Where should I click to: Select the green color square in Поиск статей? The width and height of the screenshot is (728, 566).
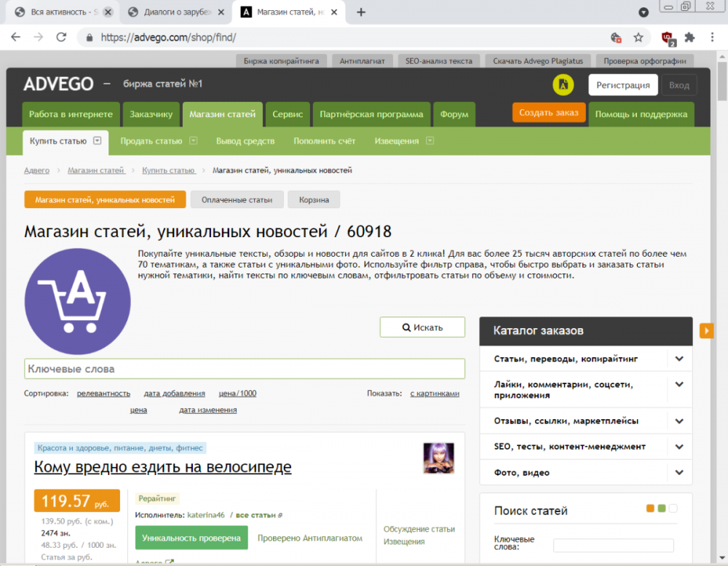(661, 509)
